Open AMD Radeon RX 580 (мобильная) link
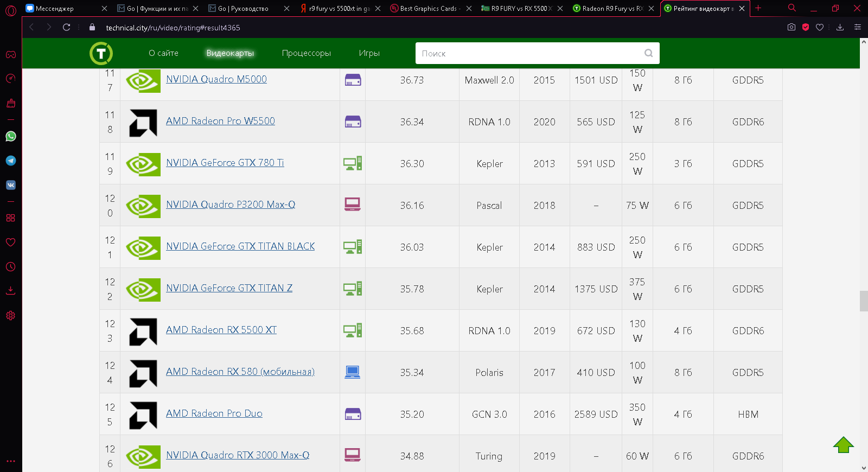868x472 pixels. pyautogui.click(x=240, y=372)
